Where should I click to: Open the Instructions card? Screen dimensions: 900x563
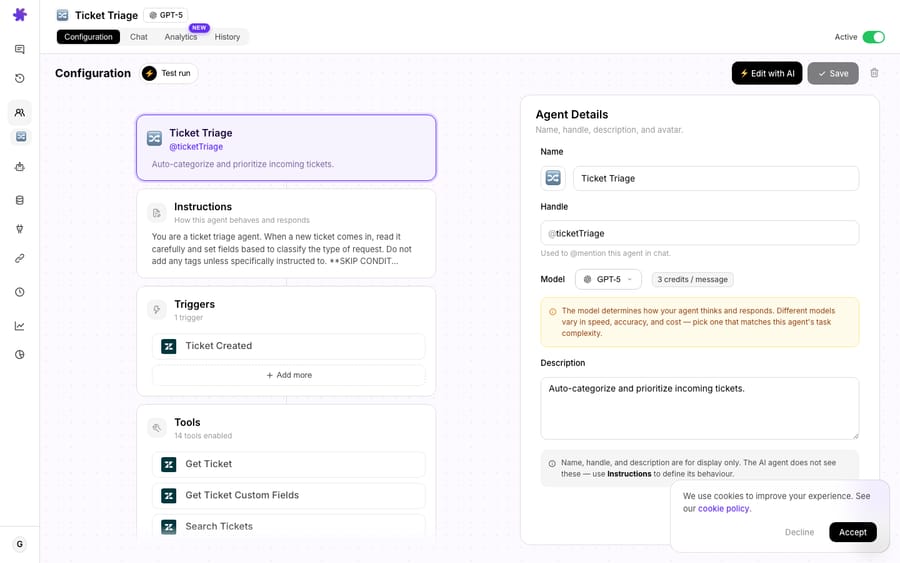tap(286, 234)
